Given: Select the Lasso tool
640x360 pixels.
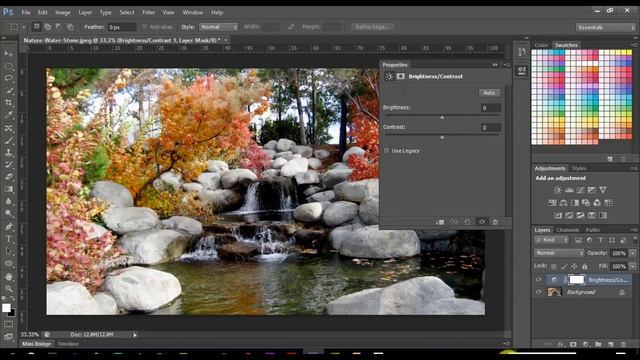Looking at the screenshot, I should [8, 78].
